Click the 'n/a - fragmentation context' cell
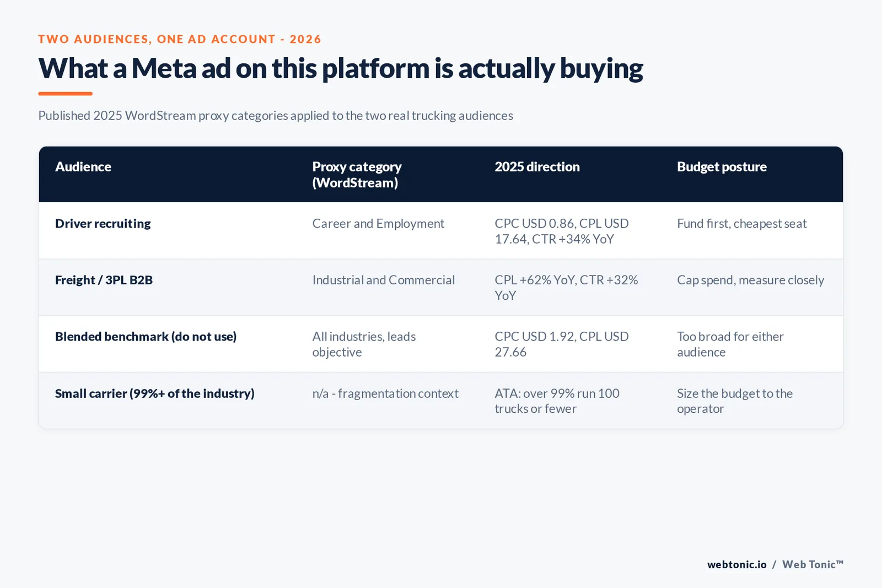 [385, 393]
